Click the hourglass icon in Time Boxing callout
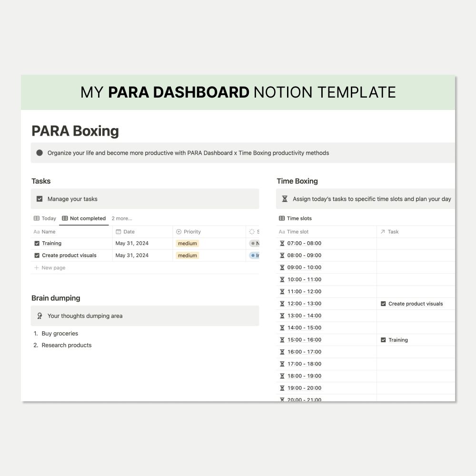Screen dimensions: 476x476 [x=285, y=199]
